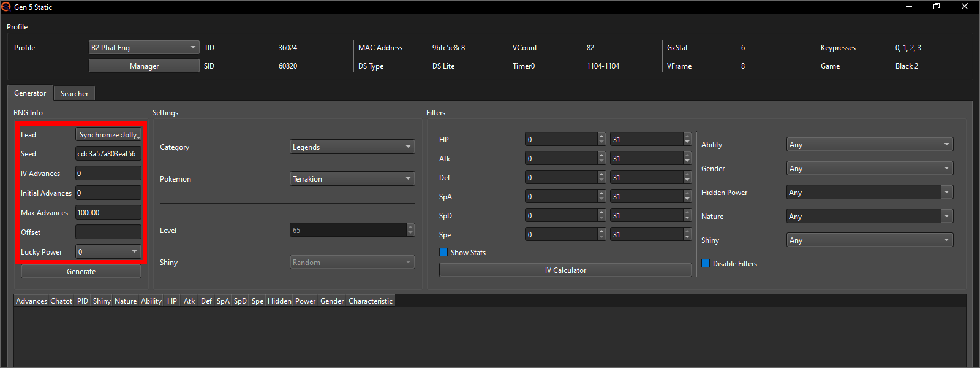The image size is (980, 368).
Task: Switch to the Generator tab
Action: 30,93
